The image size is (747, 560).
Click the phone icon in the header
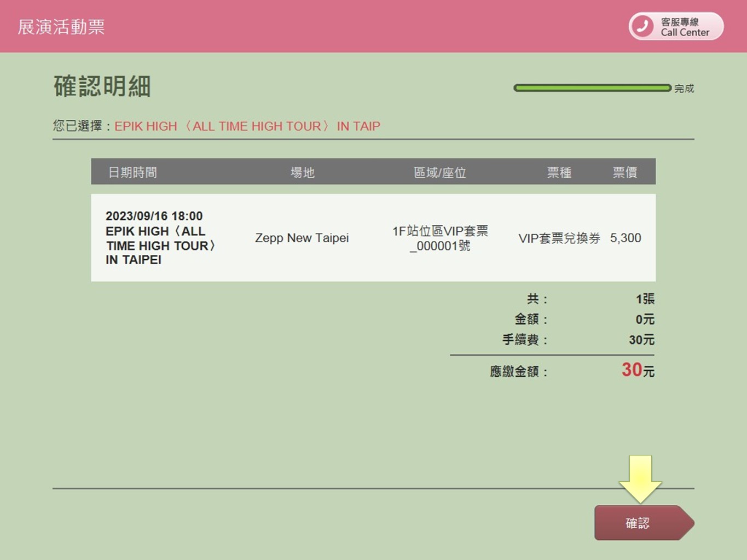pos(642,26)
